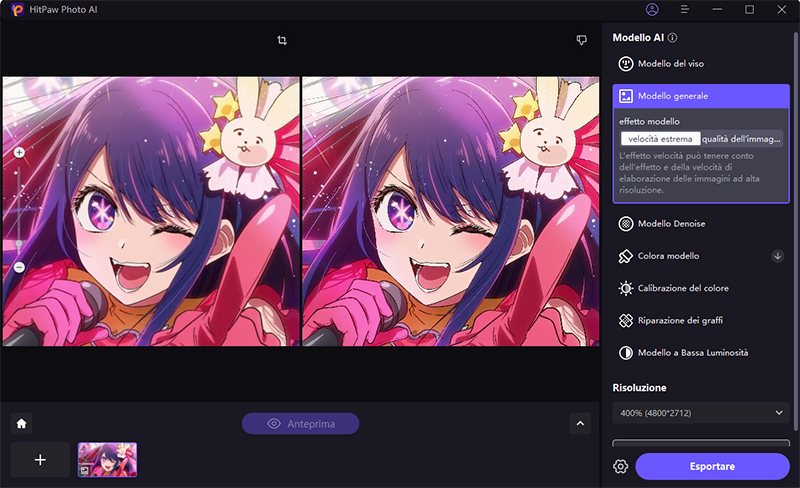Click the thumbs-down feedback icon
This screenshot has height=488, width=800.
(581, 41)
